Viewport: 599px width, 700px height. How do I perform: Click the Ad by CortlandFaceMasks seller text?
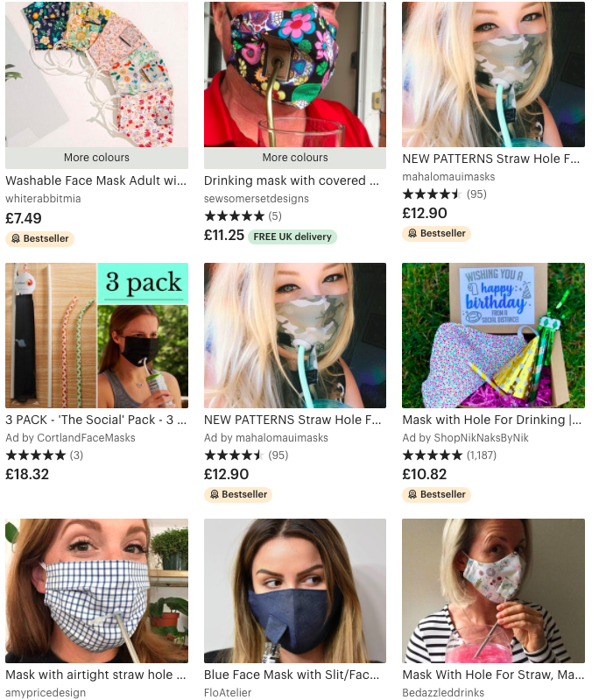click(x=70, y=438)
